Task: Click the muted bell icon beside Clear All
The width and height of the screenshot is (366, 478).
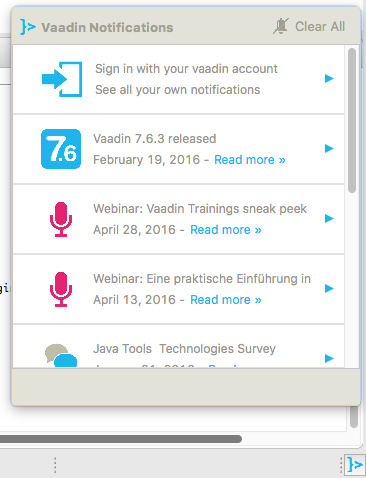Action: [x=281, y=26]
